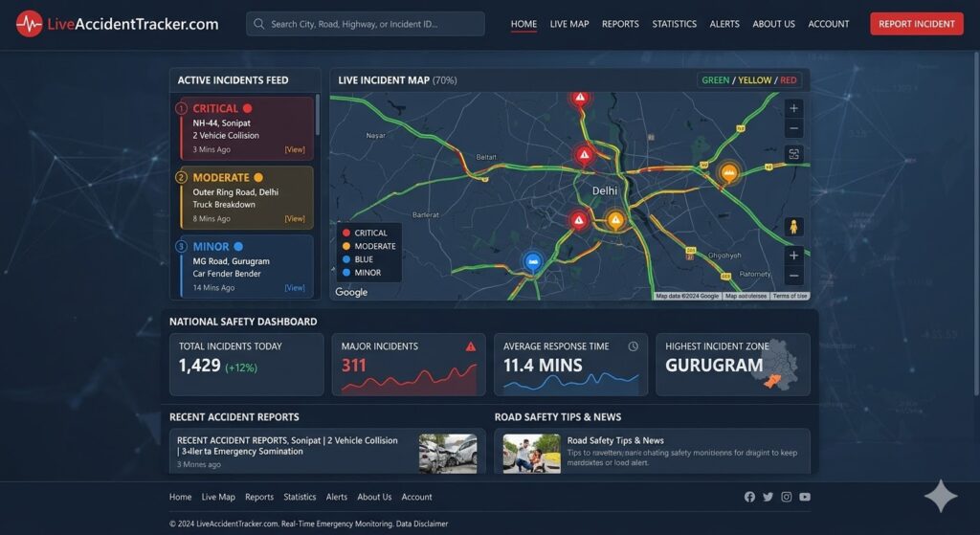The width and height of the screenshot is (980, 535).
Task: Click the lower map minus zoom button
Action: pyautogui.click(x=793, y=276)
